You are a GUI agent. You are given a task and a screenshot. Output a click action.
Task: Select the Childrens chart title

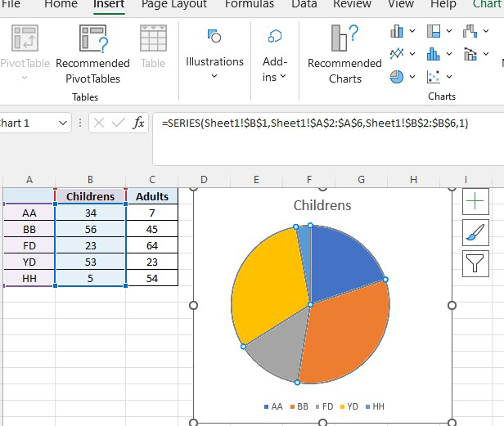click(x=322, y=205)
